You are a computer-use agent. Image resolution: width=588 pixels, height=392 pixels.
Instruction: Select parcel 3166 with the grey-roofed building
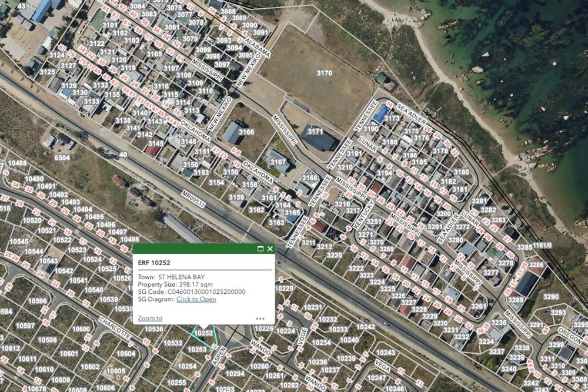(x=246, y=132)
